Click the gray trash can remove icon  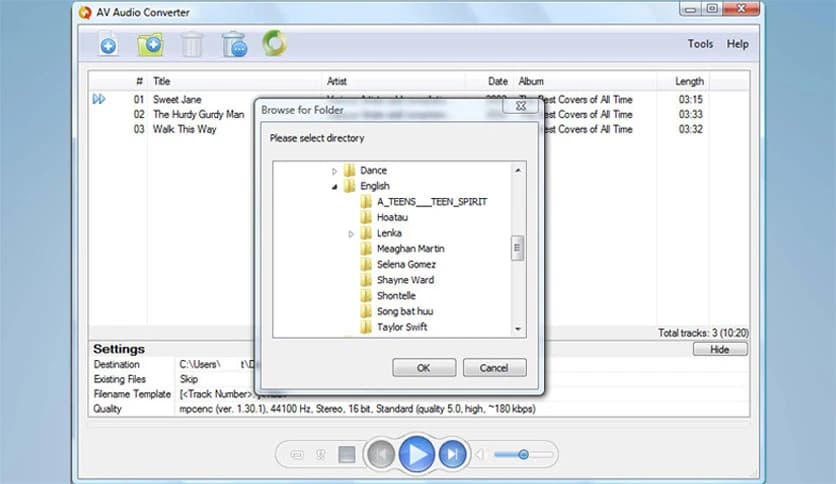coord(191,44)
